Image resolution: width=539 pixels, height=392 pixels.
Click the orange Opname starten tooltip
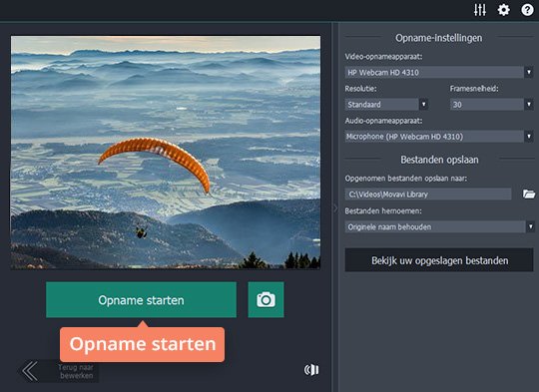[x=143, y=344]
